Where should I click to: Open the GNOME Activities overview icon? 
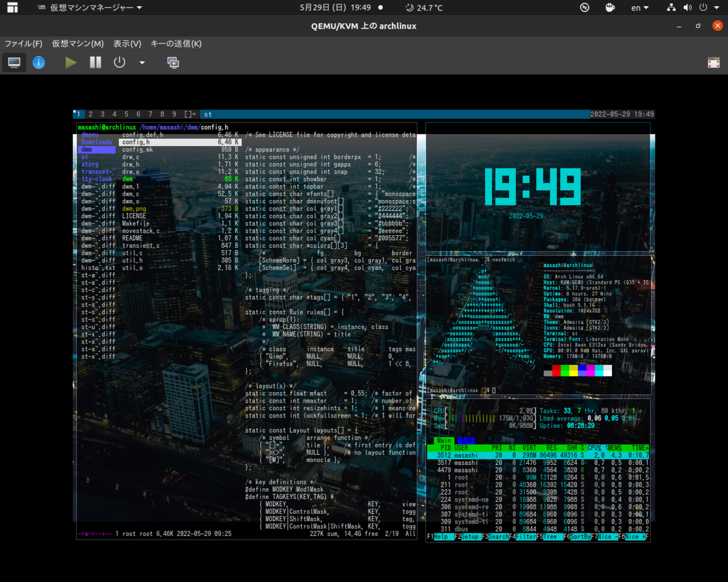pos(12,8)
